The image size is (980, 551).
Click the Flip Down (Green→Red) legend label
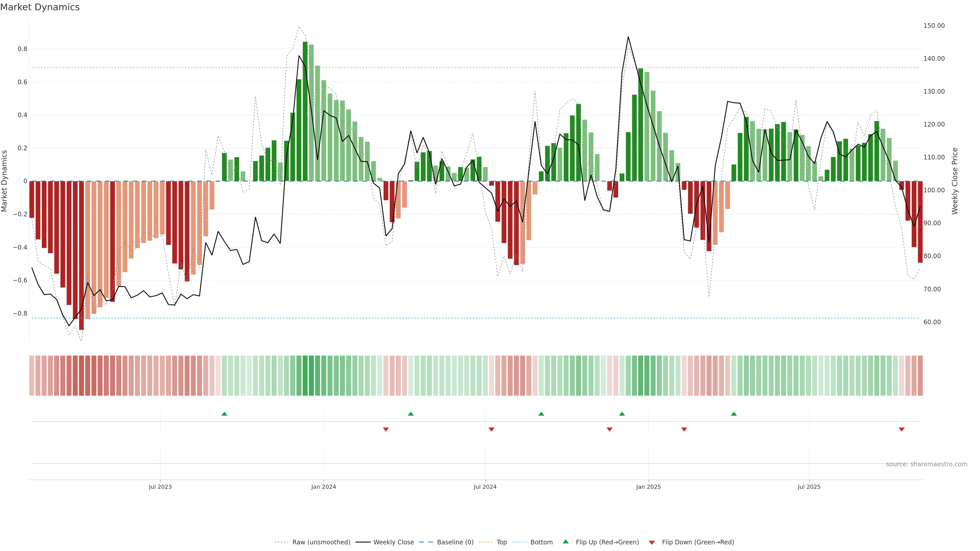(698, 542)
